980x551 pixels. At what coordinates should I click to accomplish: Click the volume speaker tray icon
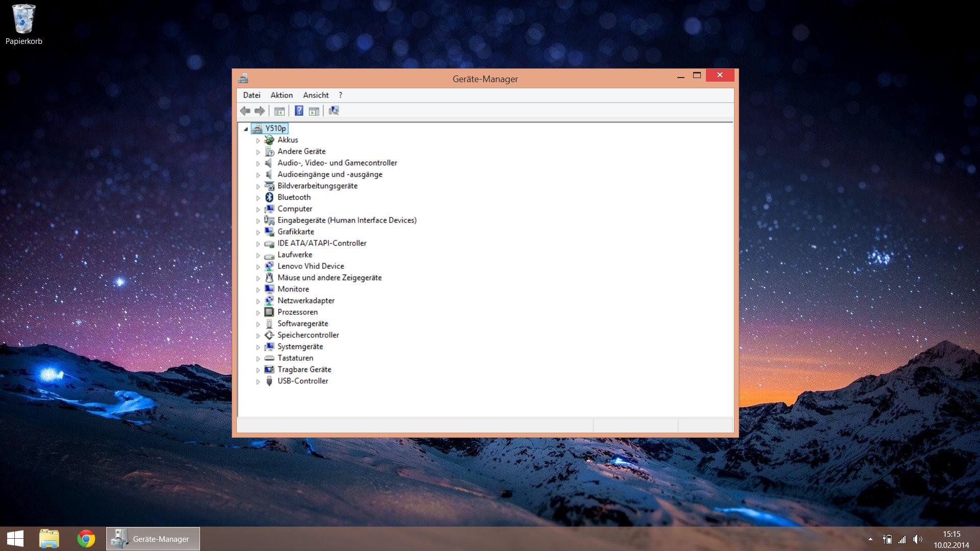click(x=918, y=539)
